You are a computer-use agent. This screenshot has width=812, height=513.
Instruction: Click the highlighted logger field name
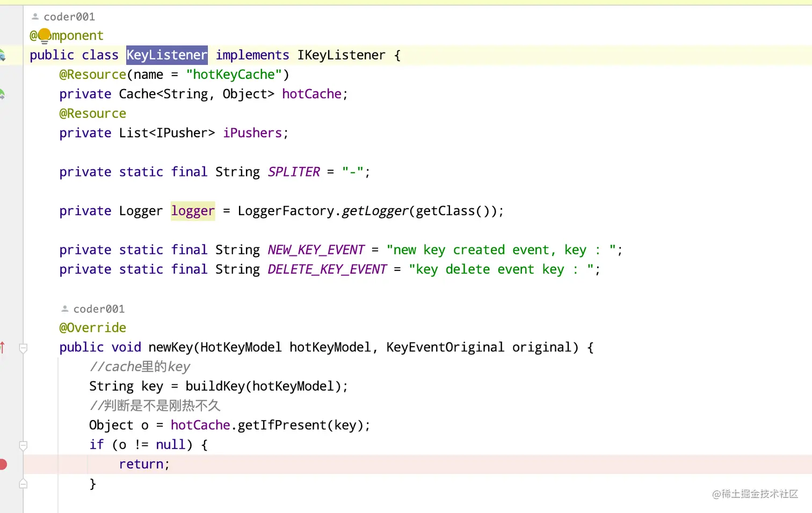click(x=193, y=211)
